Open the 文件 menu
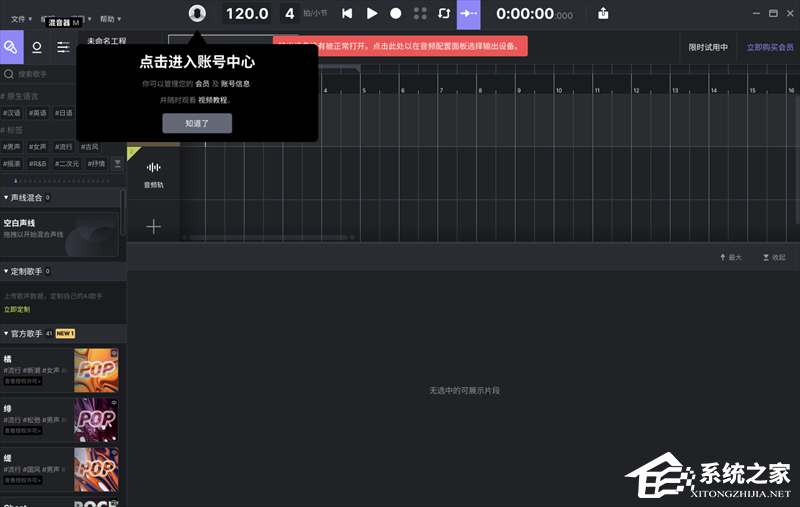The image size is (800, 507). coord(20,19)
